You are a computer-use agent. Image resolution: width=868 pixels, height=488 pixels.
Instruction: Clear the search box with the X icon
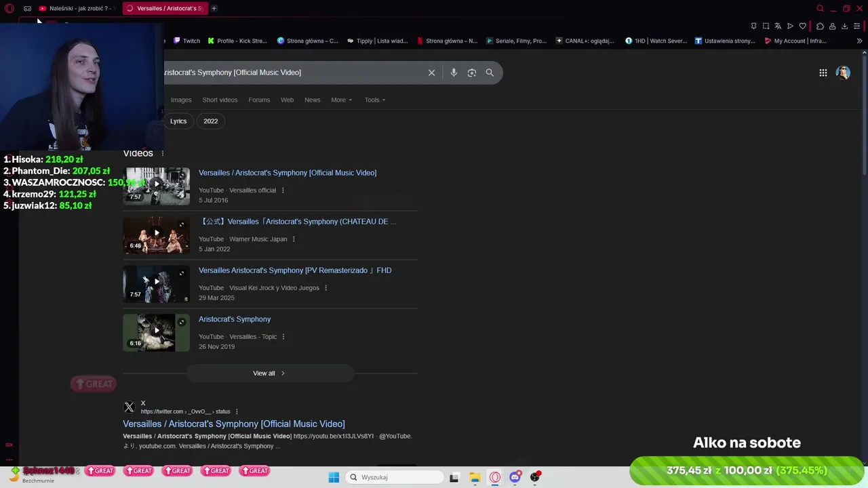click(x=431, y=73)
